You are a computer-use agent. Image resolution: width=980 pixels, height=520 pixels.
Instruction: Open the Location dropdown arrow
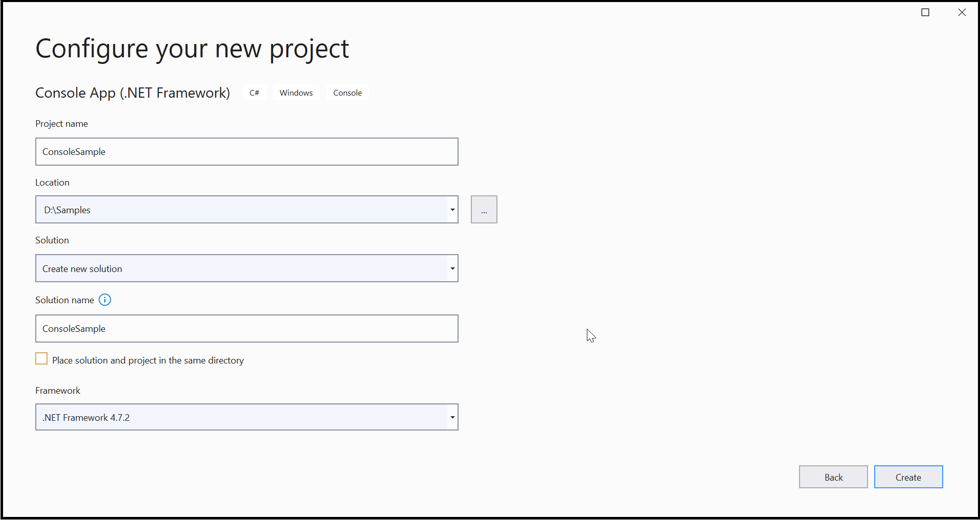[x=451, y=209]
